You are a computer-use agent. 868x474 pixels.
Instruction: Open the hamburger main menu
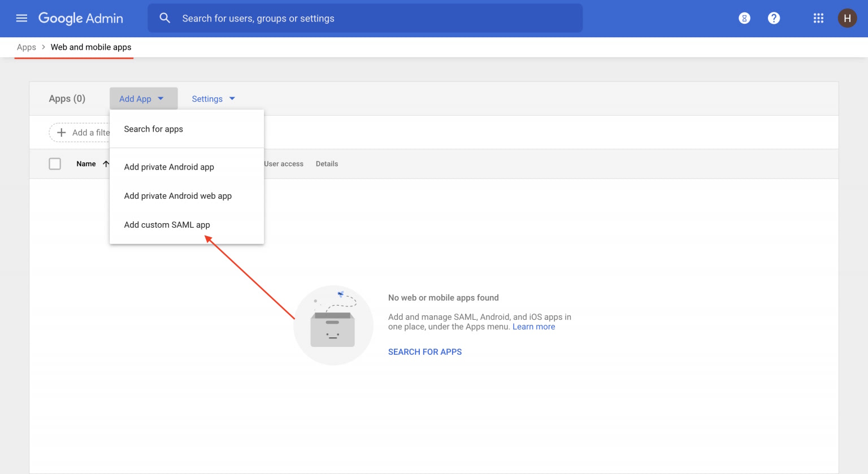coord(21,18)
